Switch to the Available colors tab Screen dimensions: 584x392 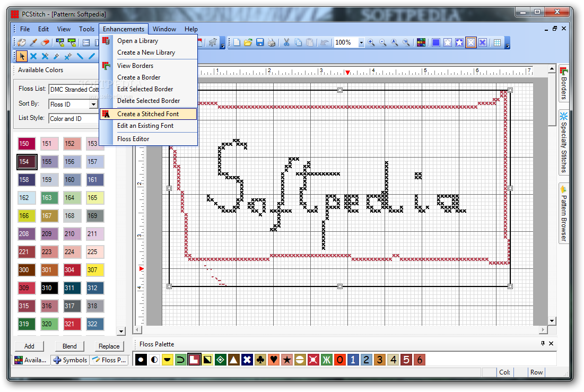tap(31, 360)
